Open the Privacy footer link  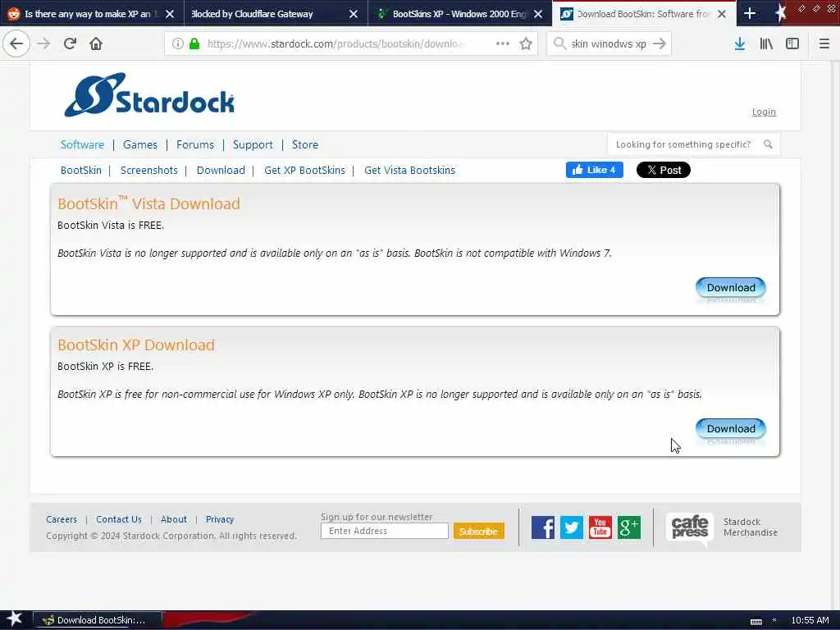[220, 519]
